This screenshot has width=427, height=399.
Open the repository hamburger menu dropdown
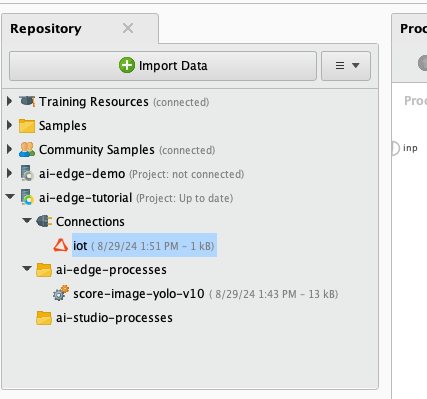pos(346,66)
